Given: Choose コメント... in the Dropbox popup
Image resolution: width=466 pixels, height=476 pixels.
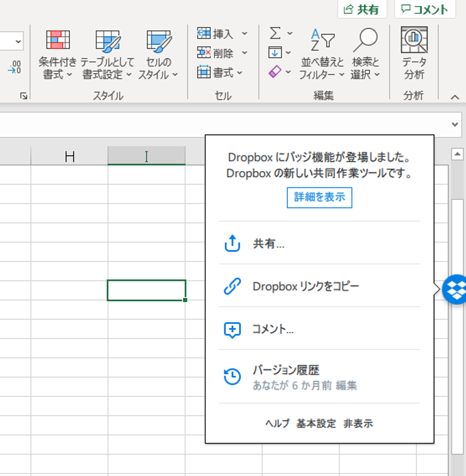Looking at the screenshot, I should pos(319,329).
